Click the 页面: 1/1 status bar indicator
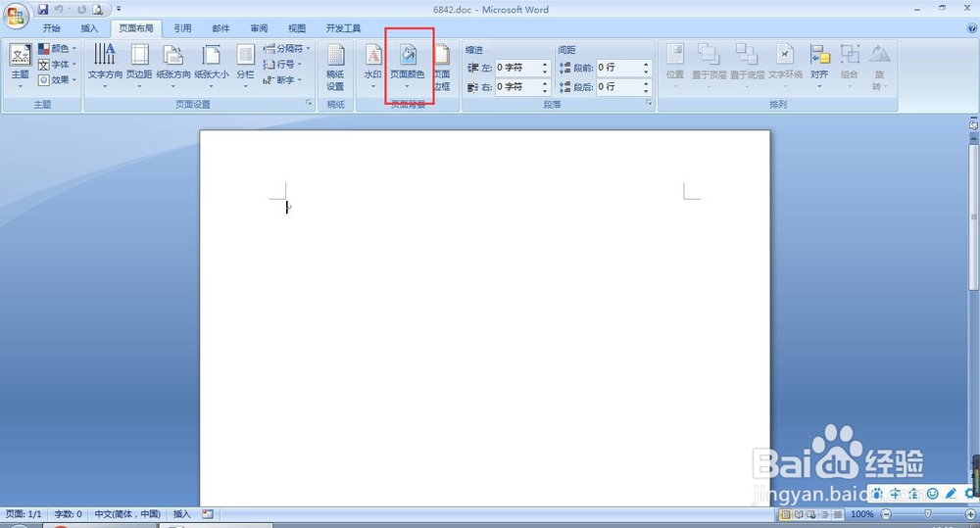The width and height of the screenshot is (980, 528). 24,513
